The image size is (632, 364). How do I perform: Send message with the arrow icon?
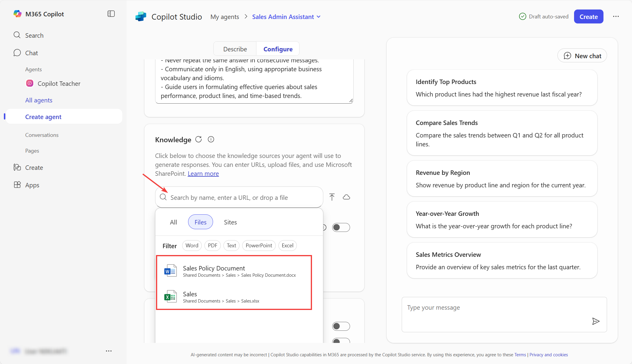595,321
